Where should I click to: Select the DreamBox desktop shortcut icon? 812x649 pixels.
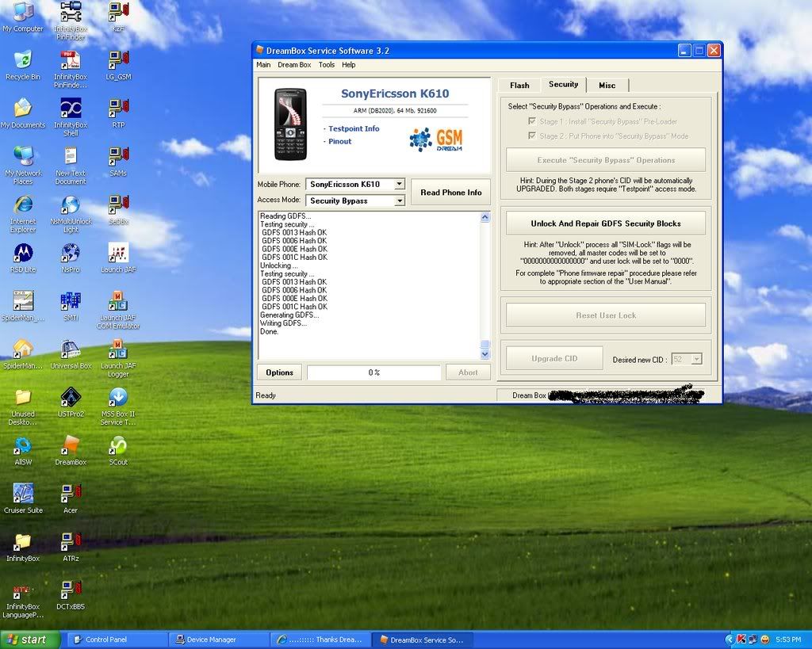[x=71, y=450]
